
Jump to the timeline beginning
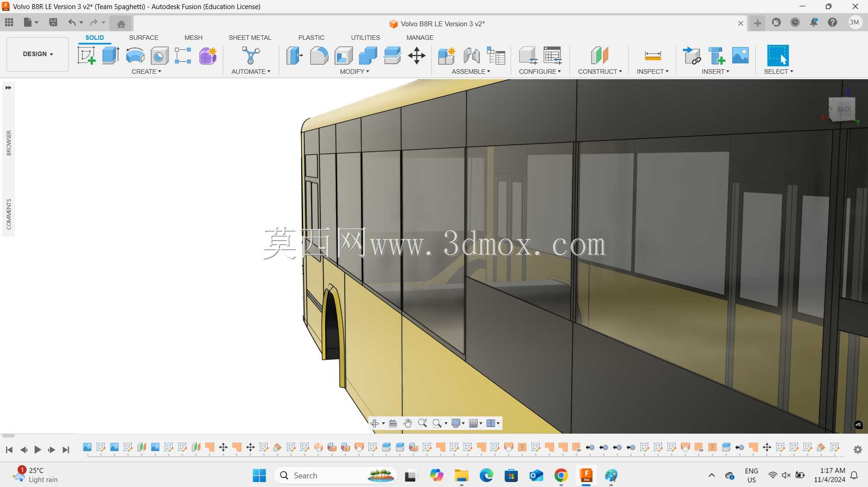coord(9,449)
